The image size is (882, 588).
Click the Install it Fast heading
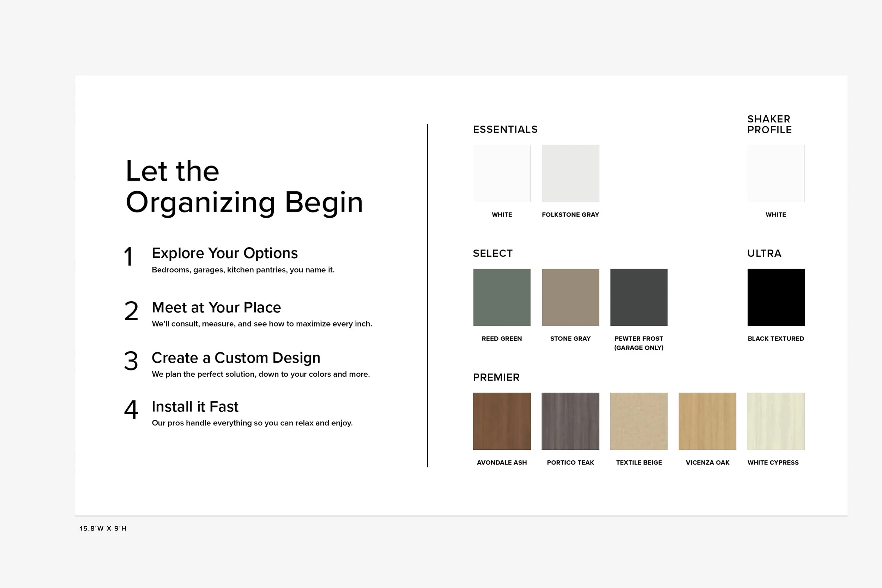(195, 406)
